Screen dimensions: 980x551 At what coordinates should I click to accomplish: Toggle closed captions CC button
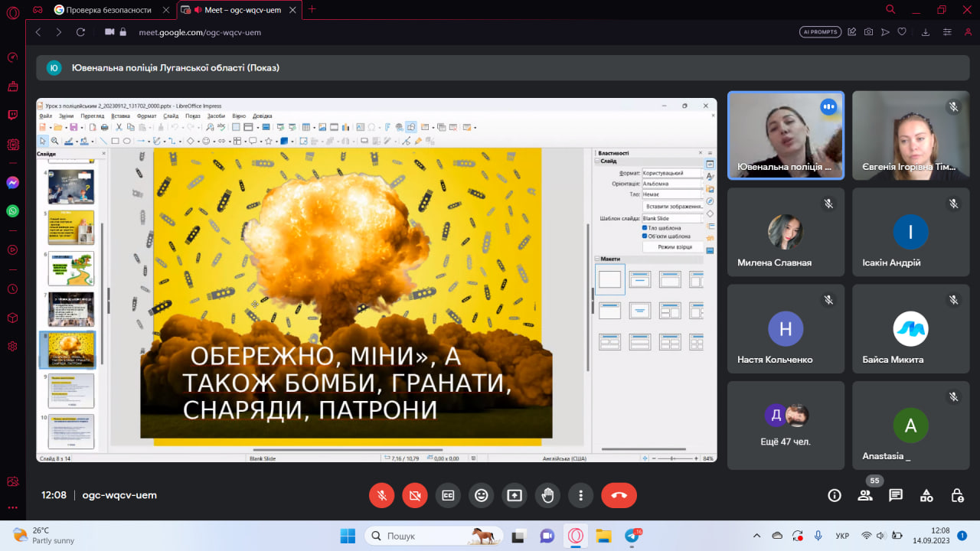click(448, 495)
